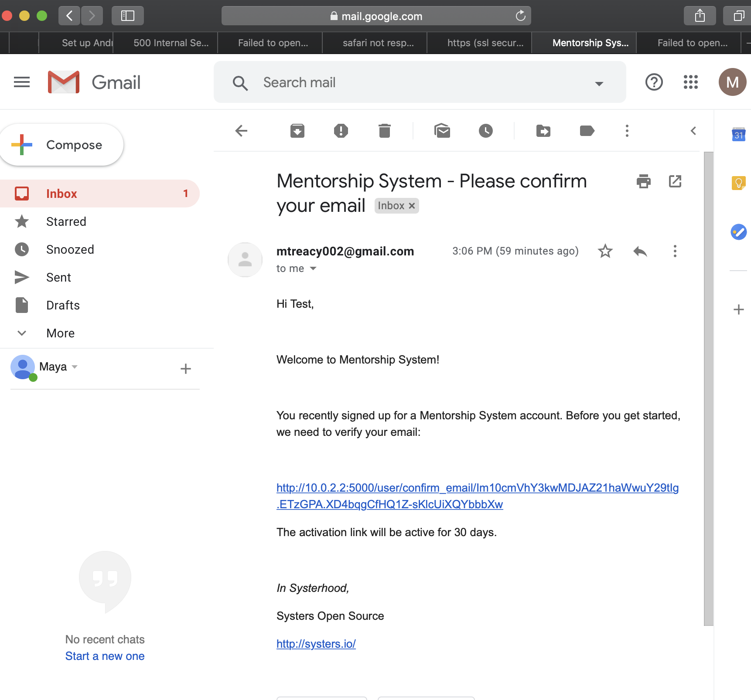The image size is (751, 700).
Task: Remove the Inbox label from the email
Action: click(412, 206)
